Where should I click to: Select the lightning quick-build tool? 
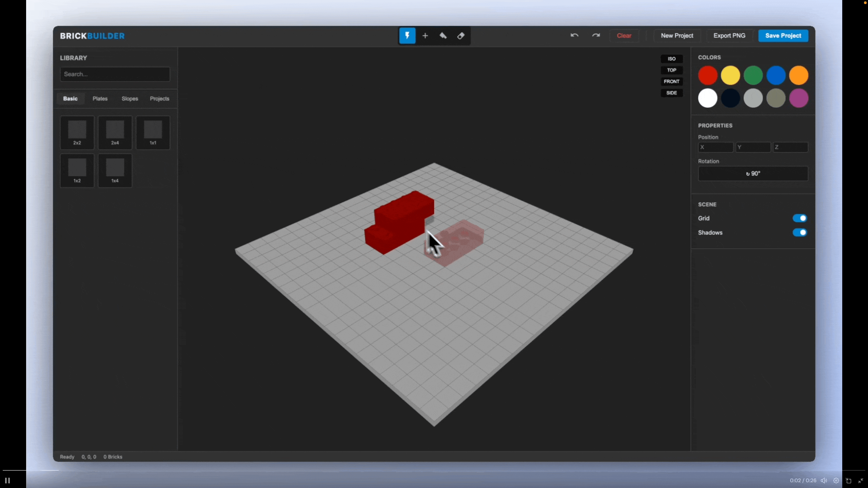[x=407, y=36]
